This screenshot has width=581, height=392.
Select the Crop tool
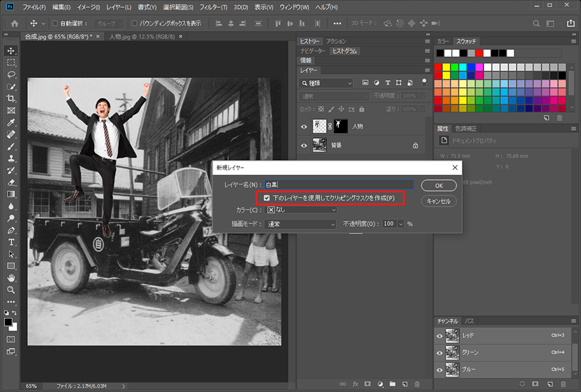coord(11,98)
